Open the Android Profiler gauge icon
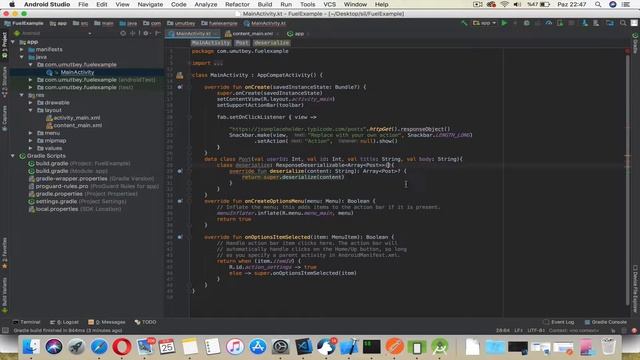640x360 pixels. [x=549, y=23]
